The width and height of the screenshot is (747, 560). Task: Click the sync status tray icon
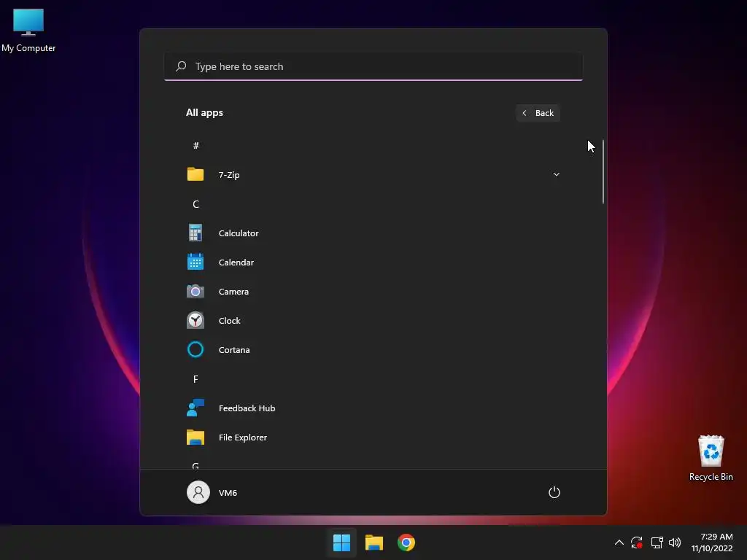pos(637,542)
